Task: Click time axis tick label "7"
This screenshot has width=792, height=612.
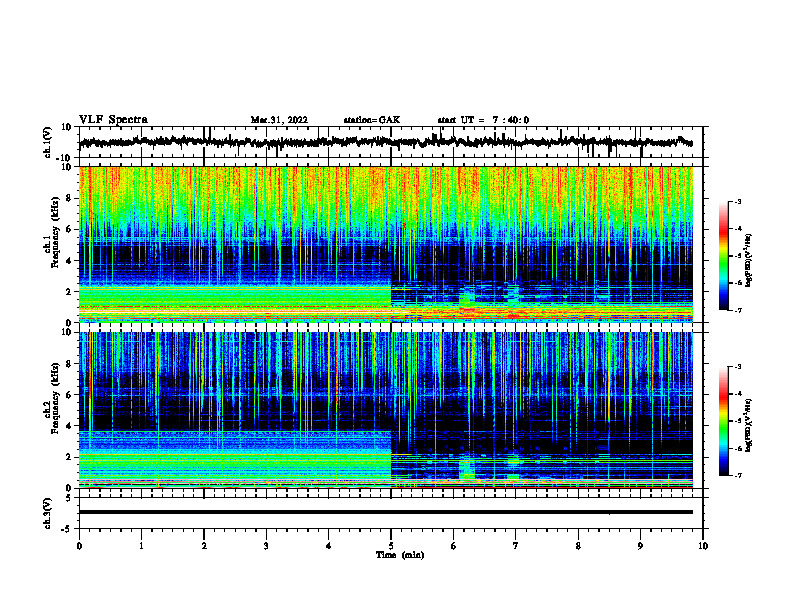Action: (516, 546)
